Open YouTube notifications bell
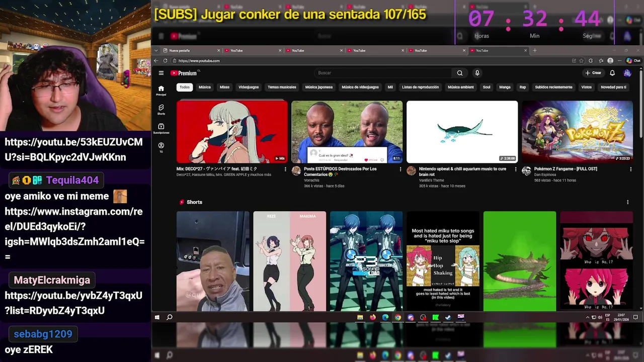Image resolution: width=644 pixels, height=362 pixels. (612, 73)
